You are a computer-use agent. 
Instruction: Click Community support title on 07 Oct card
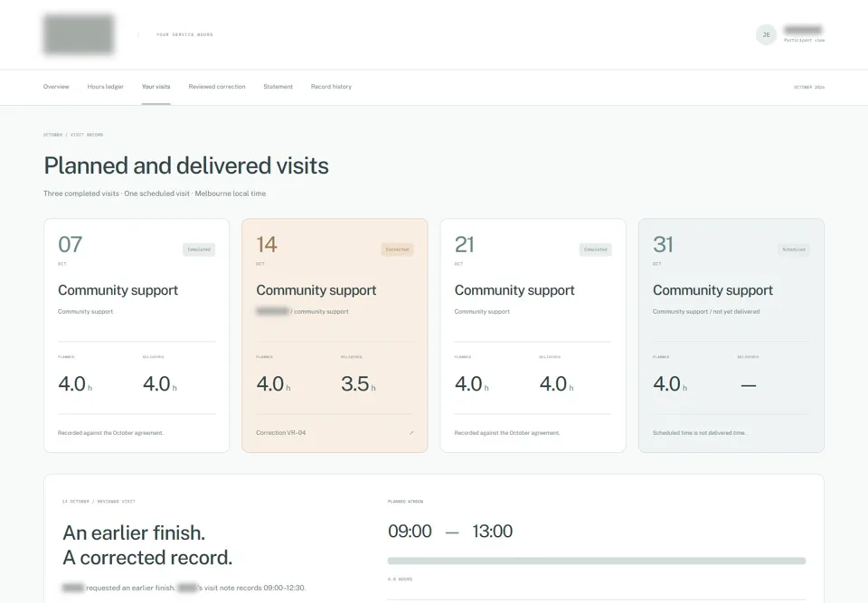pos(118,290)
